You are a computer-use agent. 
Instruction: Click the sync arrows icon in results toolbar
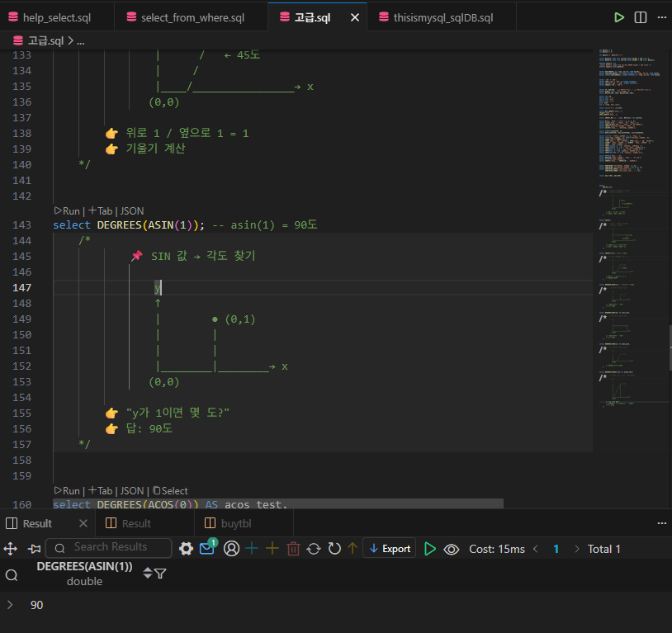coord(314,549)
